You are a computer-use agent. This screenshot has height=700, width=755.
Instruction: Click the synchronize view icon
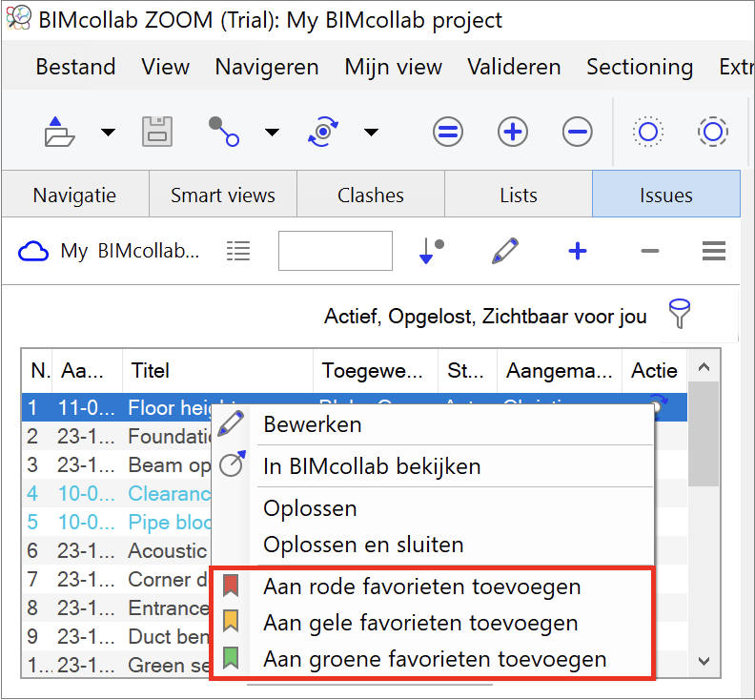coord(323,132)
